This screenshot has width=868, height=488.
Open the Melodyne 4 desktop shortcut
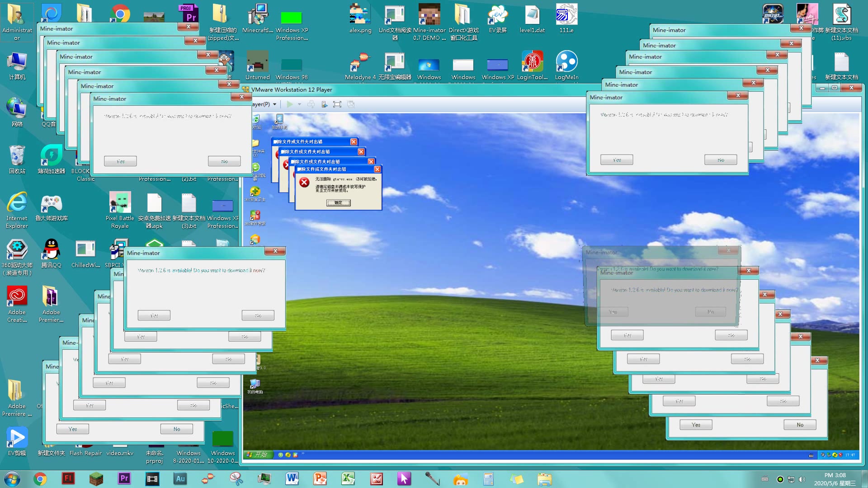click(360, 66)
